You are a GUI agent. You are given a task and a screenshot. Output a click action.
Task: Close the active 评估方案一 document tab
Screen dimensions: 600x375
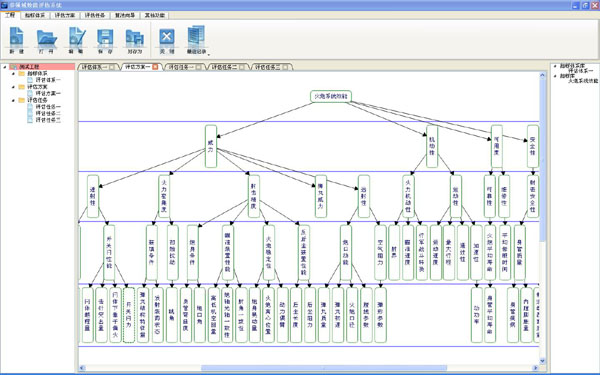pyautogui.click(x=155, y=67)
